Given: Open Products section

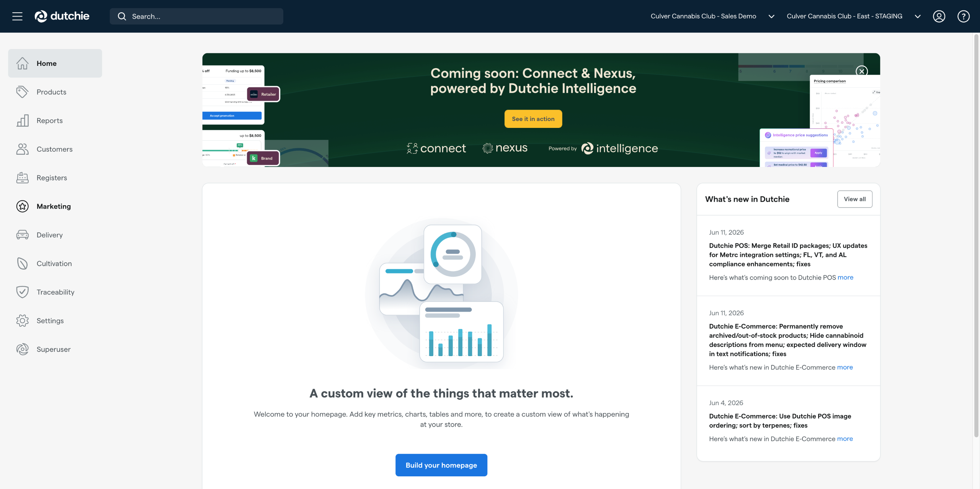Looking at the screenshot, I should click(55, 92).
